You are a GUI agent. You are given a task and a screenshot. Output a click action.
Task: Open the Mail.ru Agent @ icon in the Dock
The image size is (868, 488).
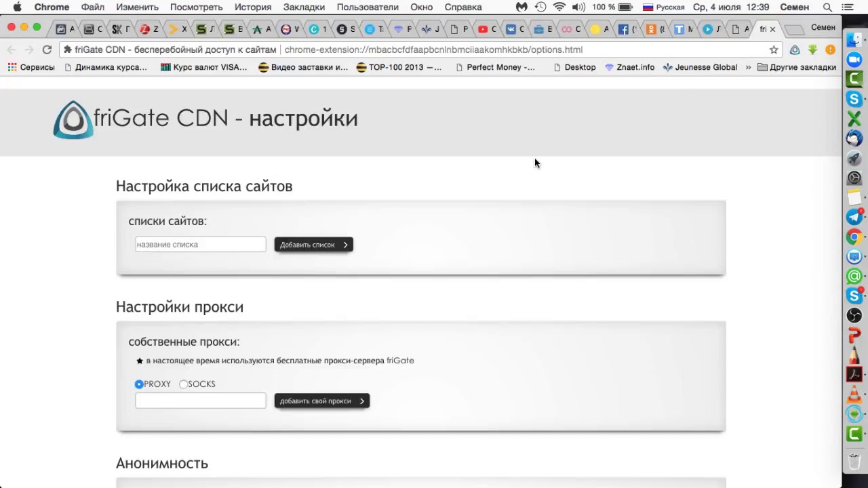pos(854,276)
